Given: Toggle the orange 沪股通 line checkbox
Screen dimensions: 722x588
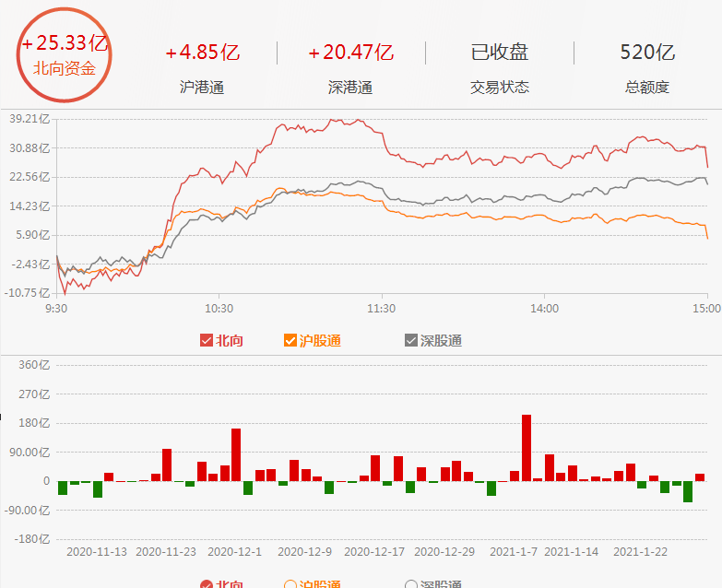Looking at the screenshot, I should (x=290, y=341).
